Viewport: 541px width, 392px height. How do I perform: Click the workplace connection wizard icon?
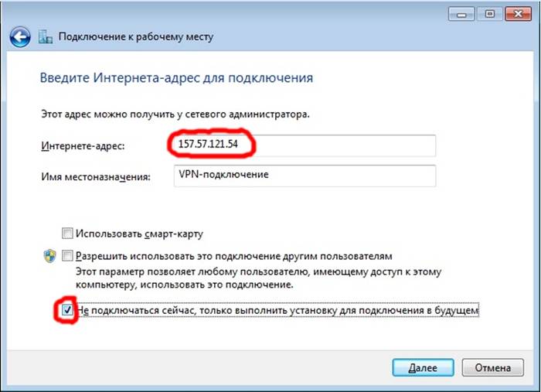click(x=45, y=36)
